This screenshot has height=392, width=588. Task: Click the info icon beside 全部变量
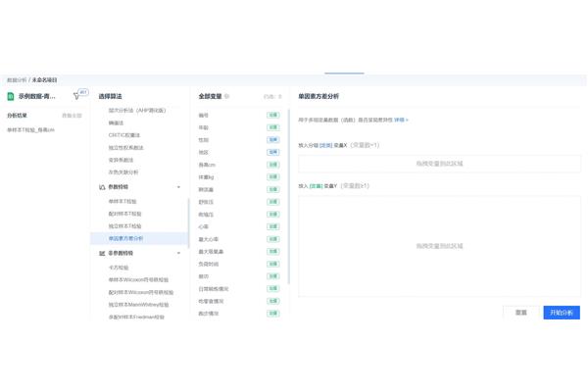tap(227, 96)
